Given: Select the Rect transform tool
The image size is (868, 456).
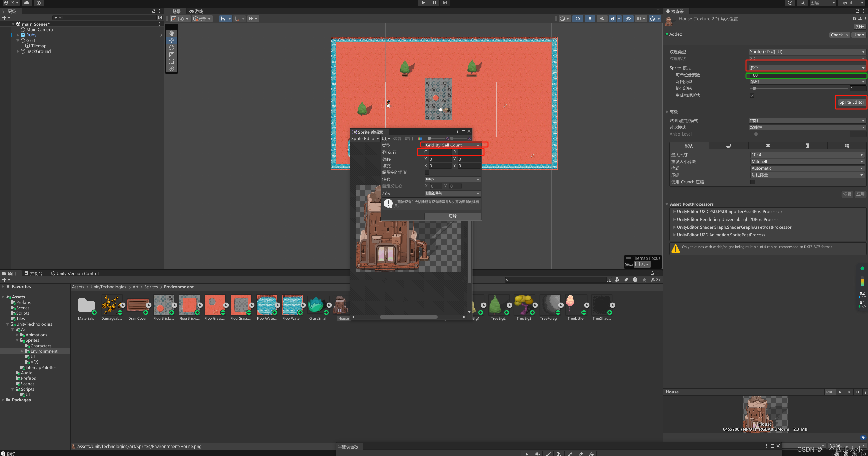Looking at the screenshot, I should click(172, 62).
